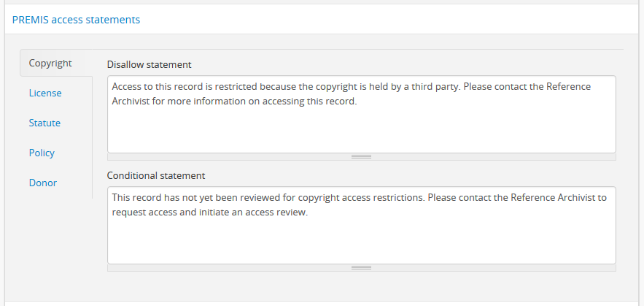Switch to the License tab
The width and height of the screenshot is (644, 306).
45,93
